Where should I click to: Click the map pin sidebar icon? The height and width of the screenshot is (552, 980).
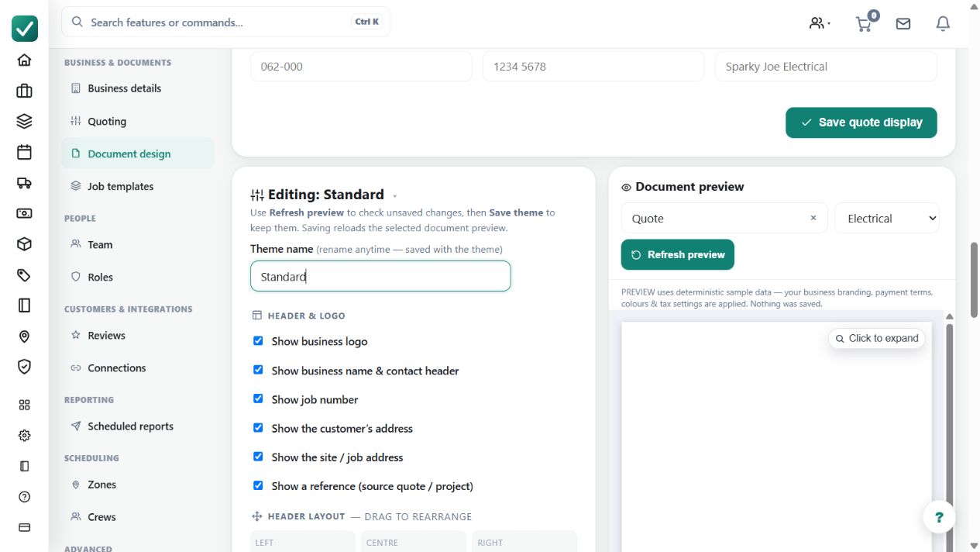click(24, 336)
